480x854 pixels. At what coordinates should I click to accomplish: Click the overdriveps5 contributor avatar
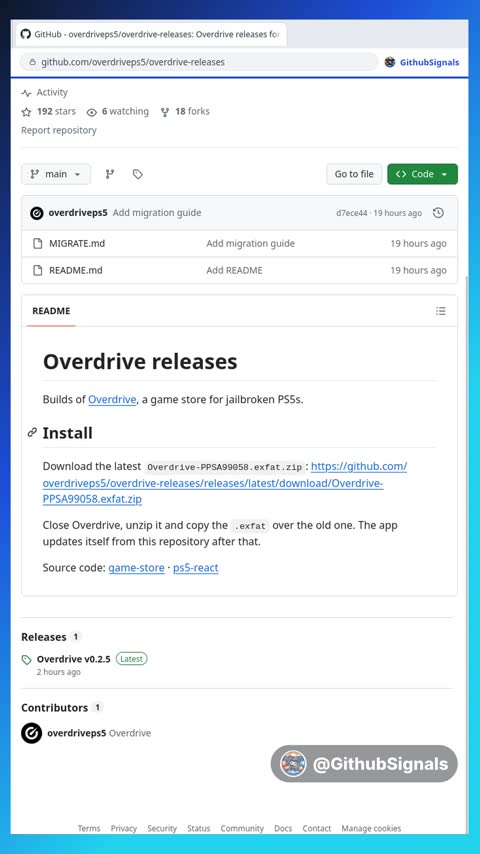[x=32, y=733]
